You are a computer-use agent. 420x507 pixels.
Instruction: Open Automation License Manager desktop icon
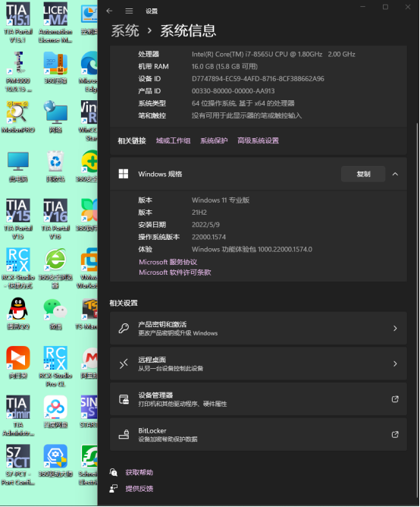point(55,22)
